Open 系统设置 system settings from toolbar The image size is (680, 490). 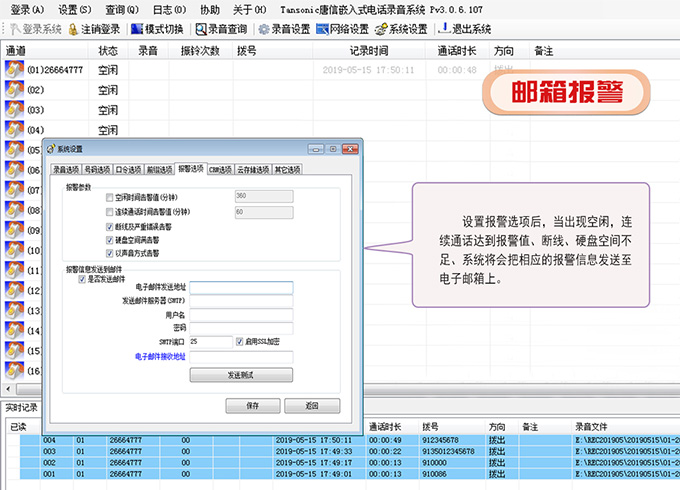(x=380, y=29)
